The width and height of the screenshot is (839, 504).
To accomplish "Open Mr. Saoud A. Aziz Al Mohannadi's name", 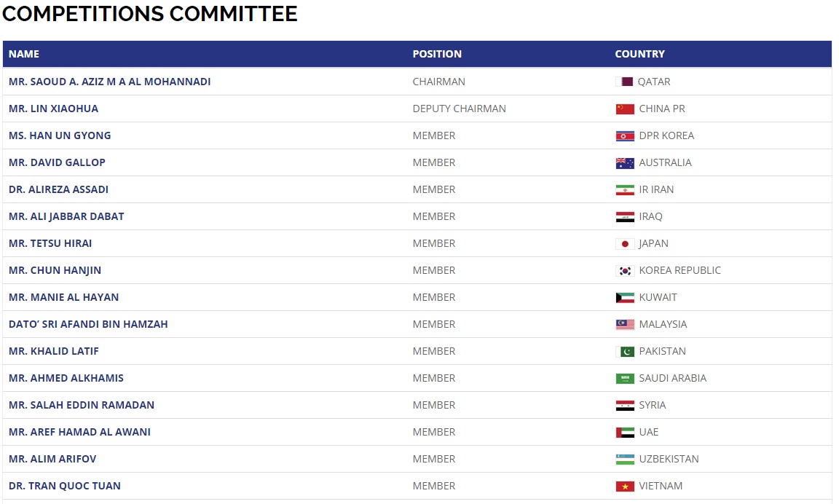I will [x=109, y=82].
